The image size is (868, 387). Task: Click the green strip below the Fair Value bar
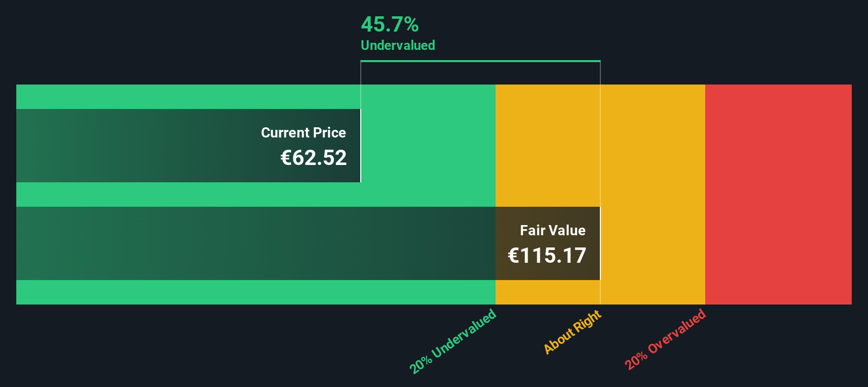pyautogui.click(x=254, y=292)
